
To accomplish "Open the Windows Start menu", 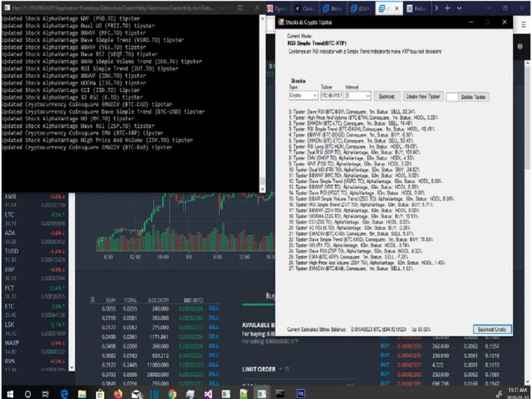I will pyautogui.click(x=10, y=394).
